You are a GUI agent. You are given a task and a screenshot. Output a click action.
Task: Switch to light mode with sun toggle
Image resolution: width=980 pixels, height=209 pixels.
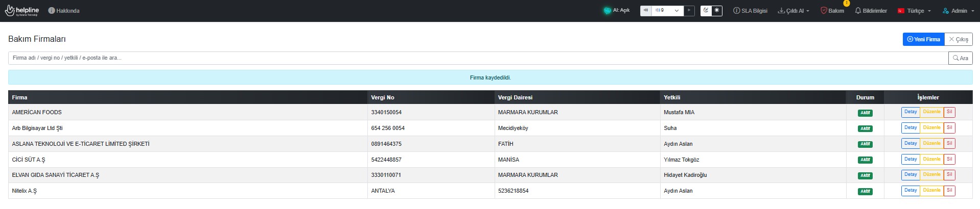pos(717,10)
